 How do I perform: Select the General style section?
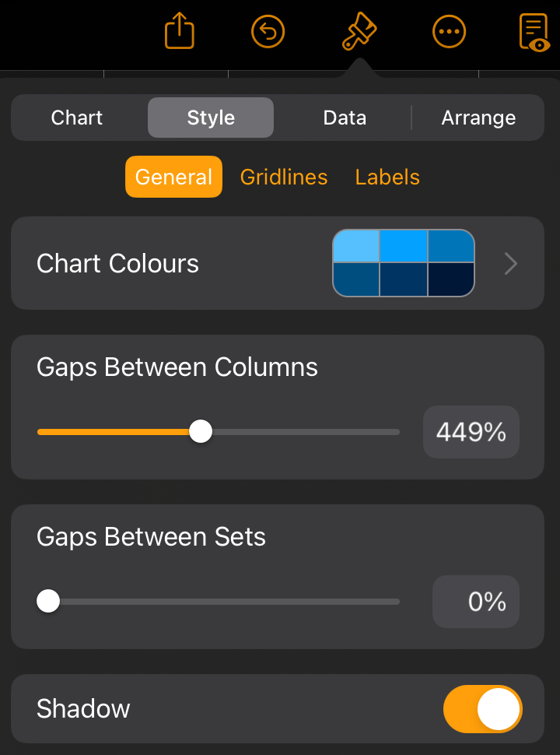[x=173, y=177]
